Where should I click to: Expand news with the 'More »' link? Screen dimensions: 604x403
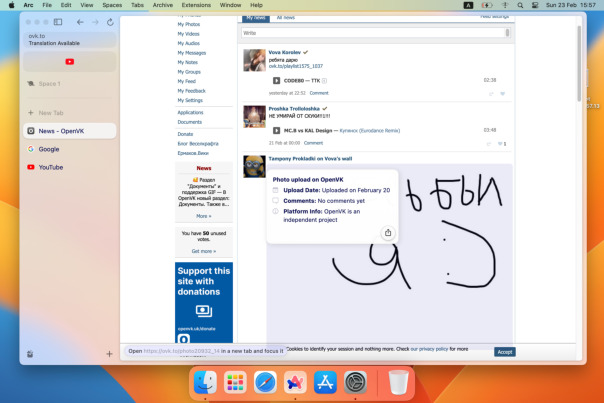(x=203, y=216)
